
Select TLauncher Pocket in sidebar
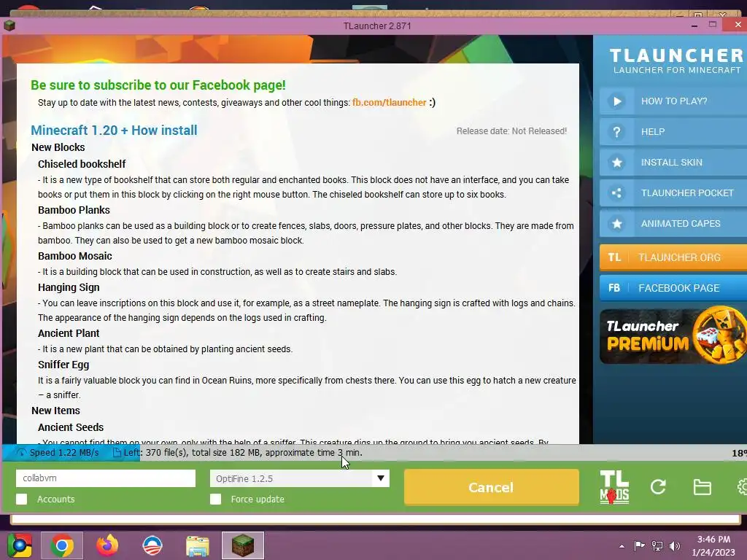[673, 192]
